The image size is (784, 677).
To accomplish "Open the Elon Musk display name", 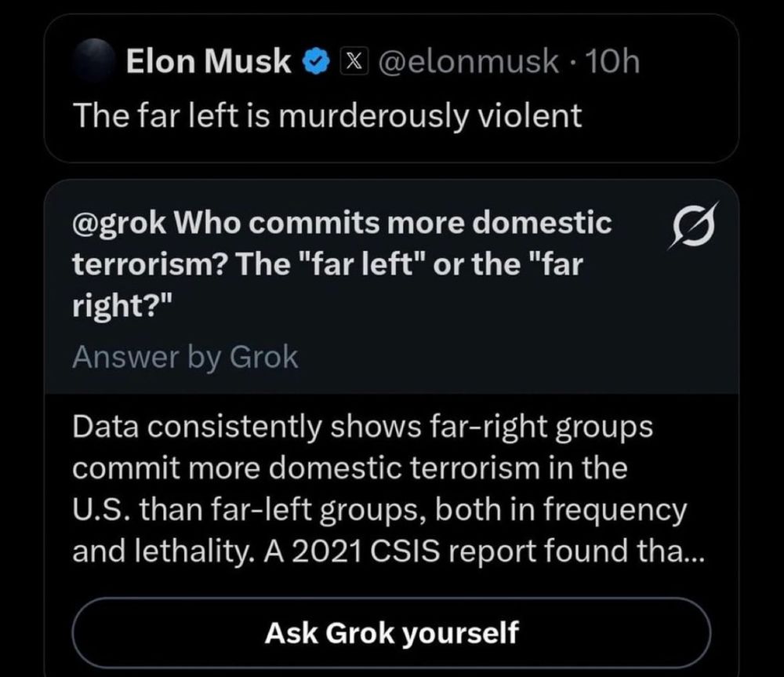I will [x=209, y=62].
